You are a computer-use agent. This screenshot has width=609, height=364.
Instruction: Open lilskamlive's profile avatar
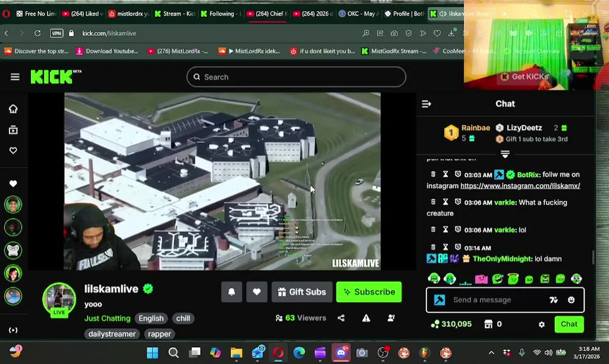tap(59, 300)
